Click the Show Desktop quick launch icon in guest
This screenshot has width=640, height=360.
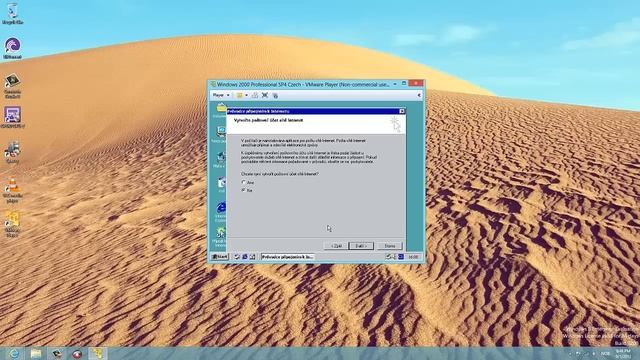[x=237, y=257]
